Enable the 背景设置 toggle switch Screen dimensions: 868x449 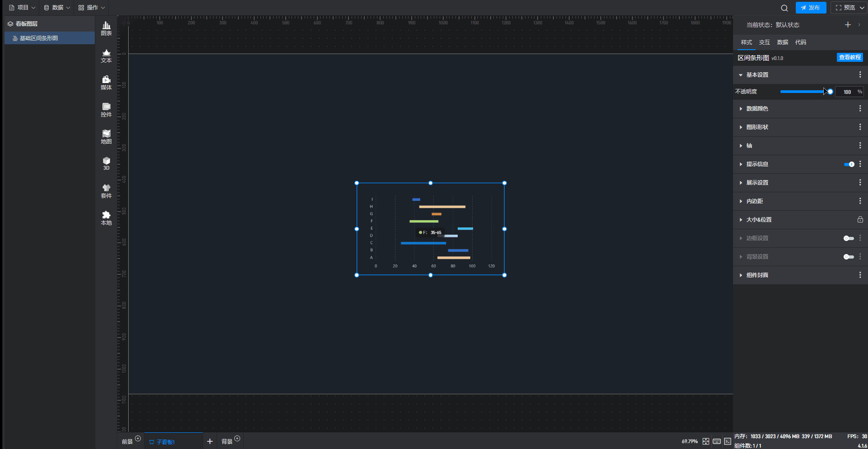(x=849, y=257)
